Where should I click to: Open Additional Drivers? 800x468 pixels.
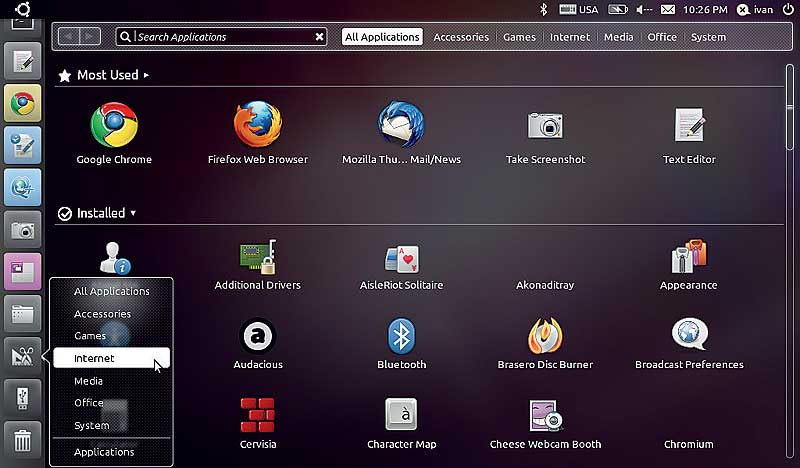(x=258, y=265)
